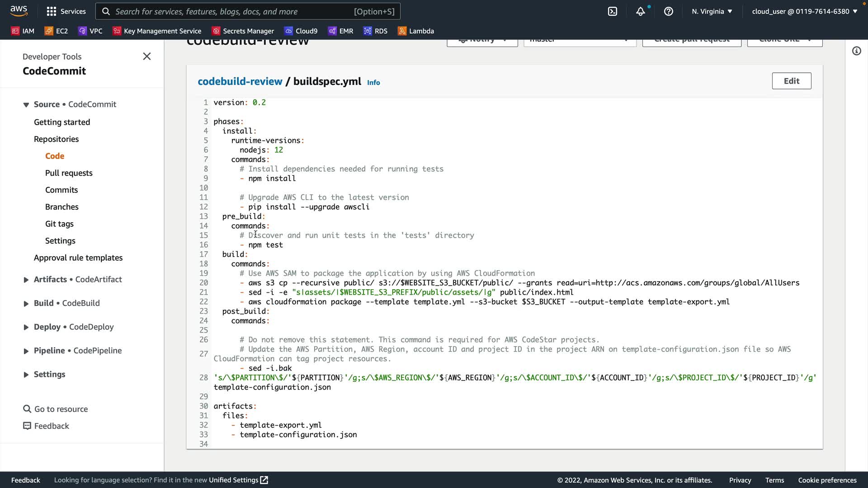Collapse the Source CodeCommit section
The width and height of the screenshot is (868, 488).
point(26,104)
